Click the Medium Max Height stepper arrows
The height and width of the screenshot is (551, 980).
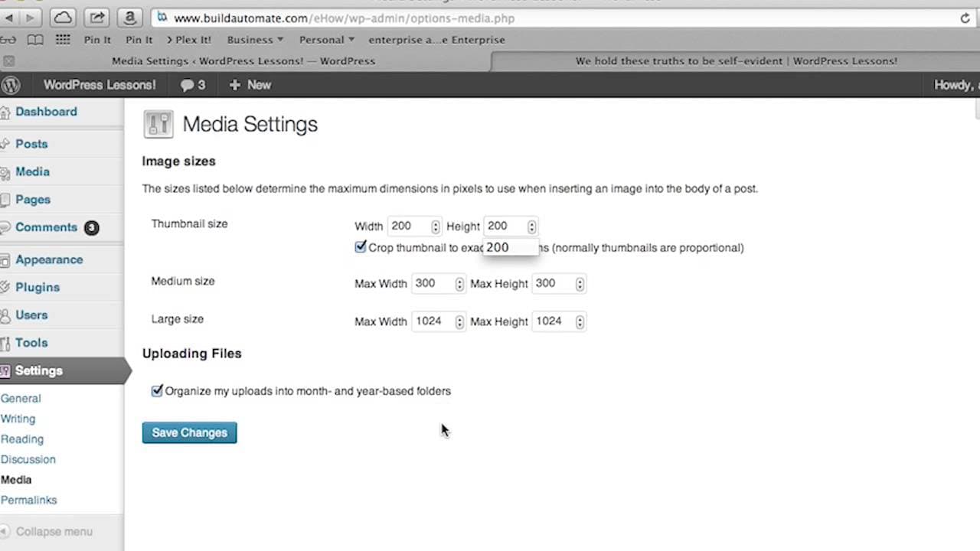click(580, 284)
